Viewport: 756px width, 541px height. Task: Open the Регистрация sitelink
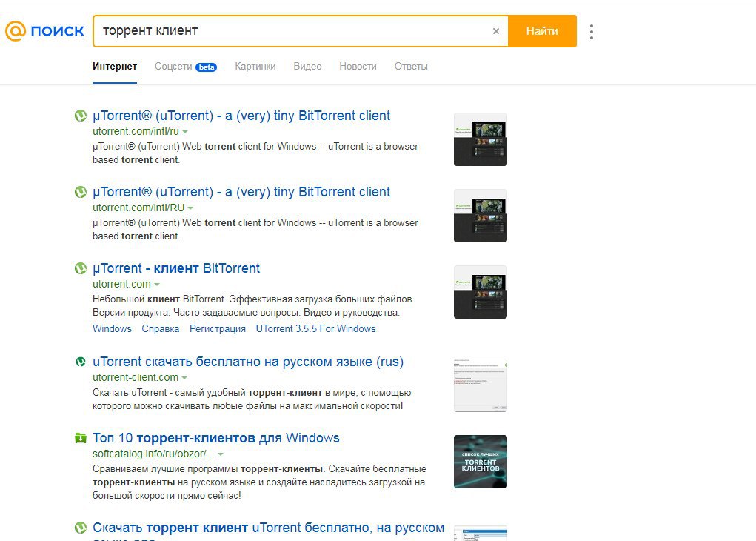(218, 328)
